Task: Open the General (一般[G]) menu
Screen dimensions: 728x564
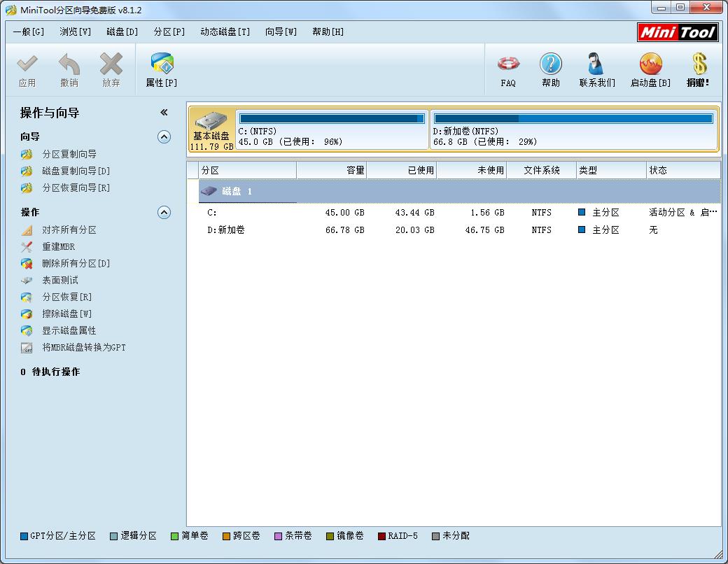Action: click(28, 31)
